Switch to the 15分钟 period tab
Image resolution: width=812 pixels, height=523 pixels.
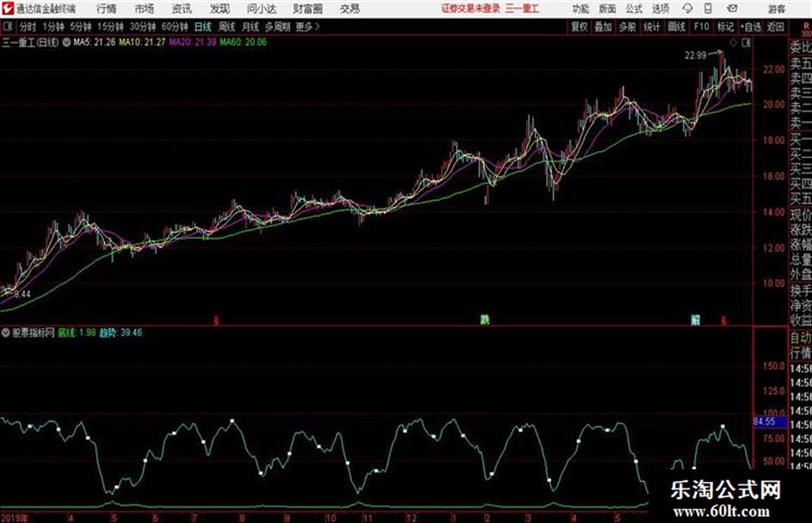click(x=110, y=27)
